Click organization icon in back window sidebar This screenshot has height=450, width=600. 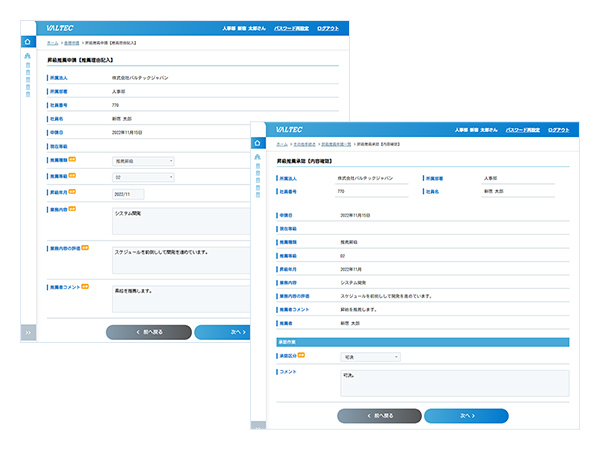(28, 56)
